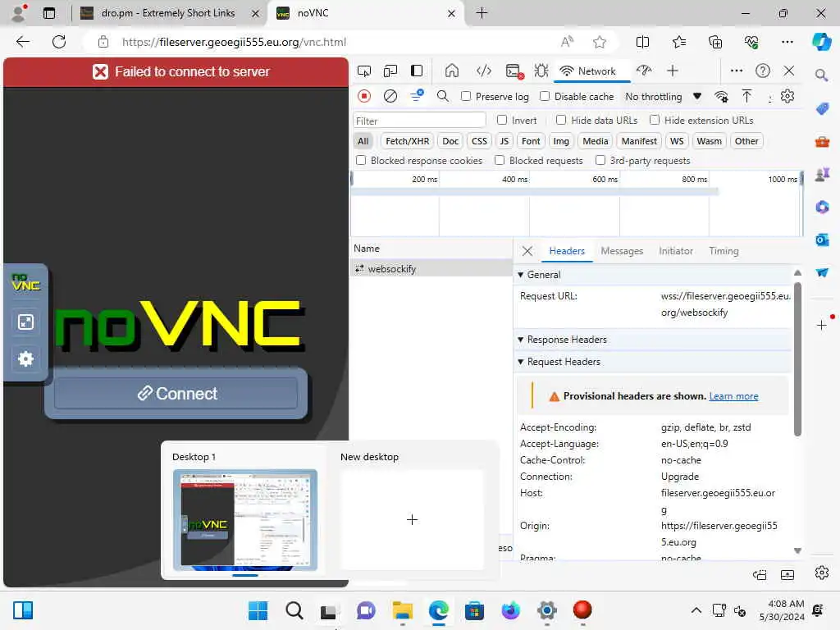This screenshot has height=630, width=840.
Task: Open Network settings gear icon
Action: tap(787, 97)
